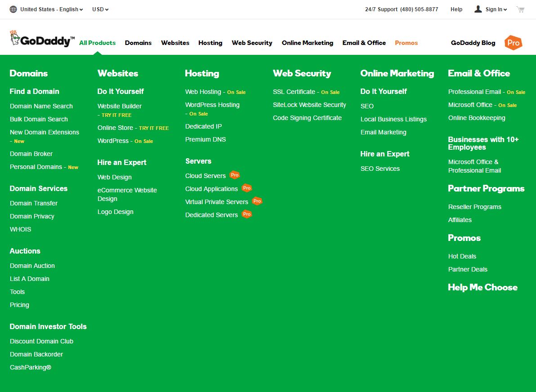Open the Promos menu in navigation bar

point(406,43)
